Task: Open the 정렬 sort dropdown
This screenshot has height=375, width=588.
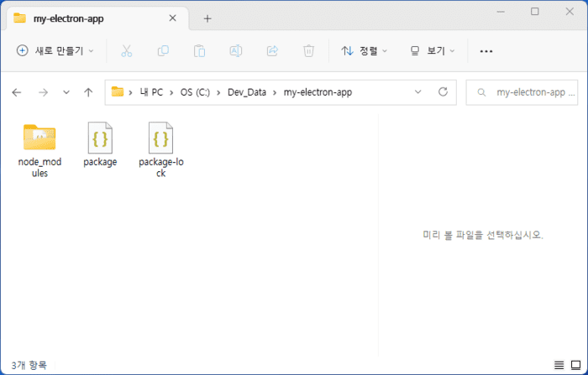Action: [x=364, y=50]
